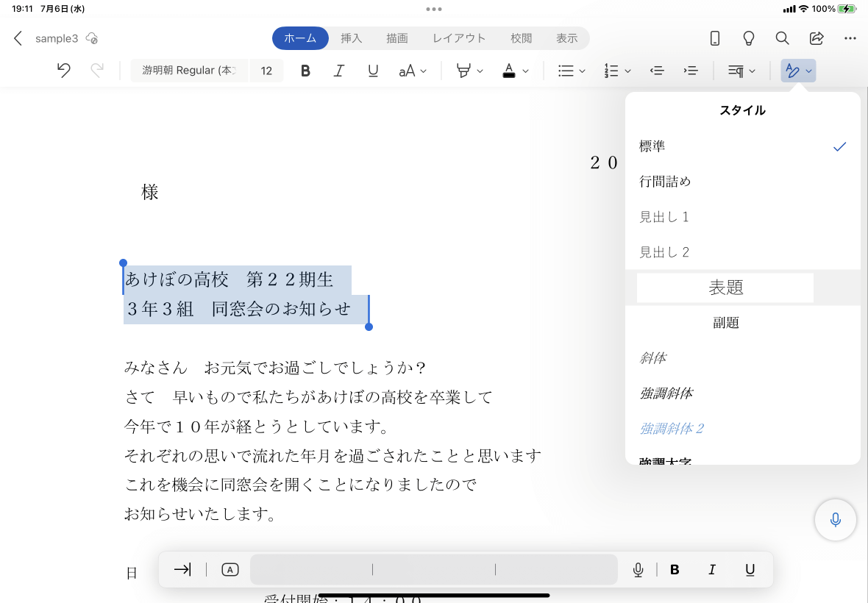The width and height of the screenshot is (868, 603).
Task: Apply a numbered list
Action: click(611, 71)
